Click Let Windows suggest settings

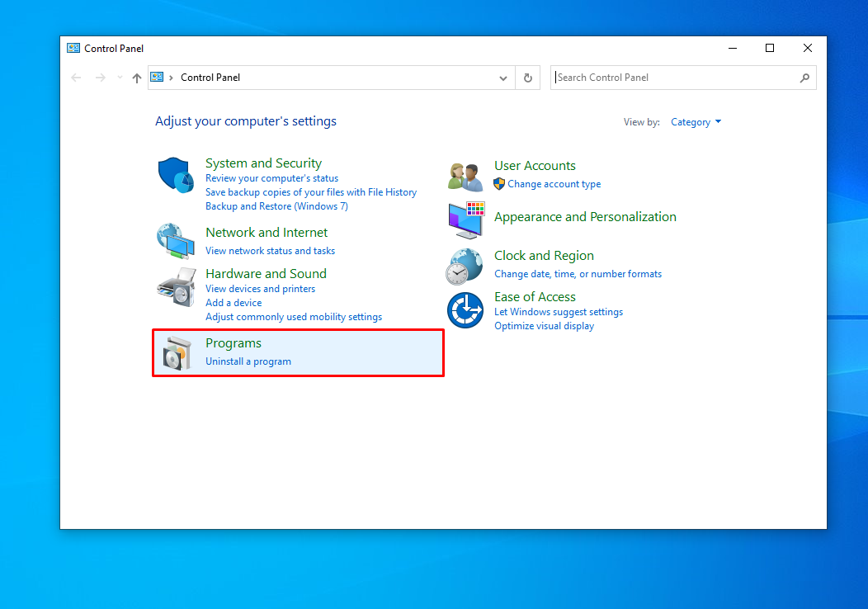pyautogui.click(x=559, y=312)
